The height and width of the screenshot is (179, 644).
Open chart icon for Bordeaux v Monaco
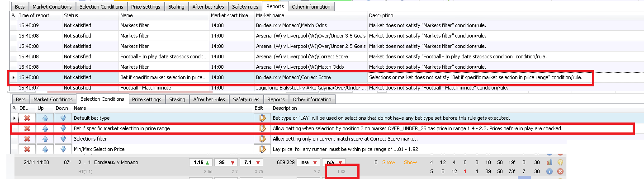[549, 162]
